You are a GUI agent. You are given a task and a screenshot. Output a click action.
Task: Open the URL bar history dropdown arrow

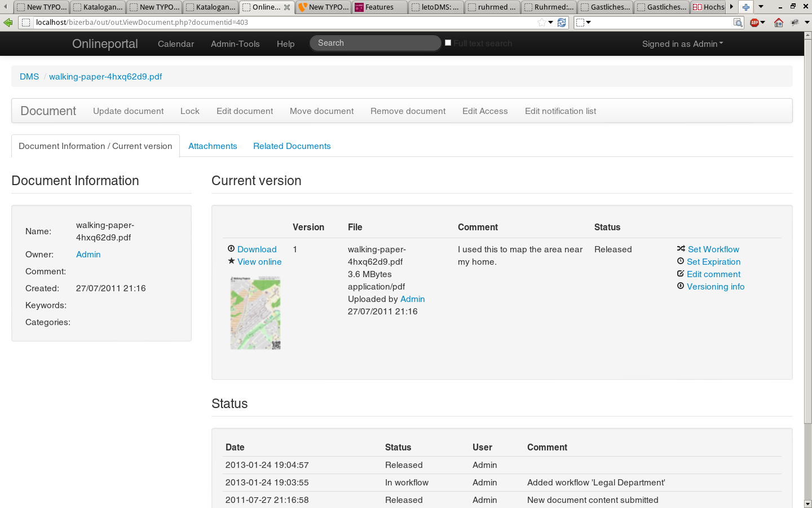(551, 23)
